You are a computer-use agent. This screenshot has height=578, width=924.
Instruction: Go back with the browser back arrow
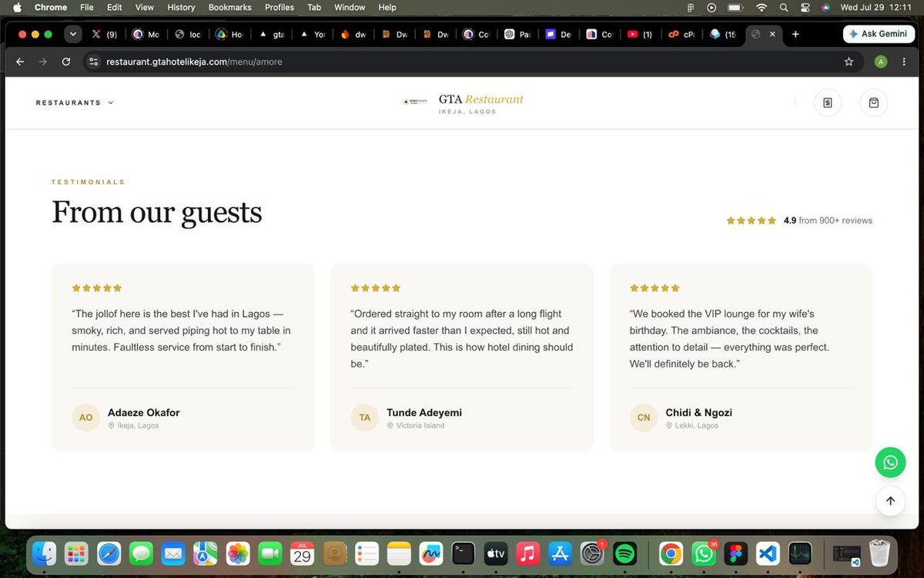(20, 62)
